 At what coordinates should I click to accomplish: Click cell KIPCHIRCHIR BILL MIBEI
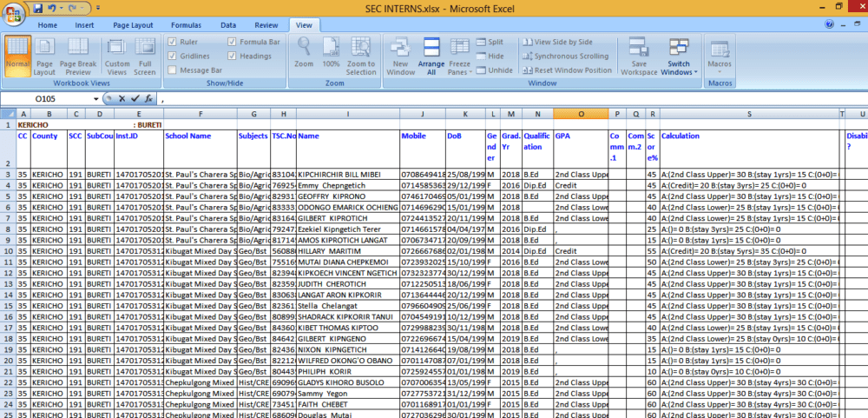click(x=348, y=174)
